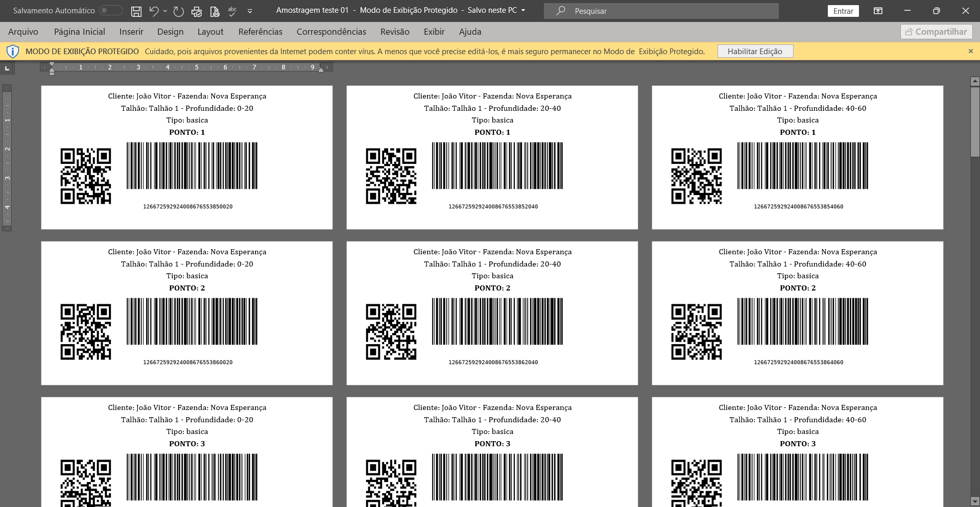Click the vertical scrollbar down arrow
980x507 pixels.
(x=975, y=502)
